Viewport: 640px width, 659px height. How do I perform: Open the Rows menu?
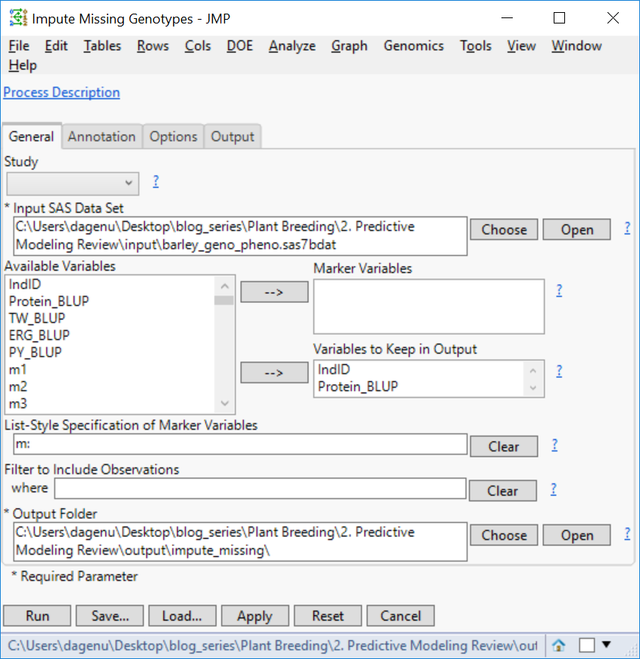(153, 46)
